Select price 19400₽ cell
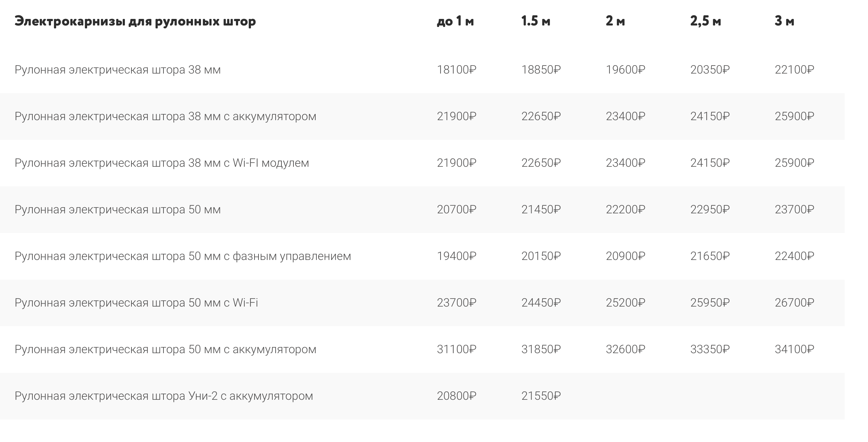Image resolution: width=868 pixels, height=442 pixels. click(x=457, y=256)
